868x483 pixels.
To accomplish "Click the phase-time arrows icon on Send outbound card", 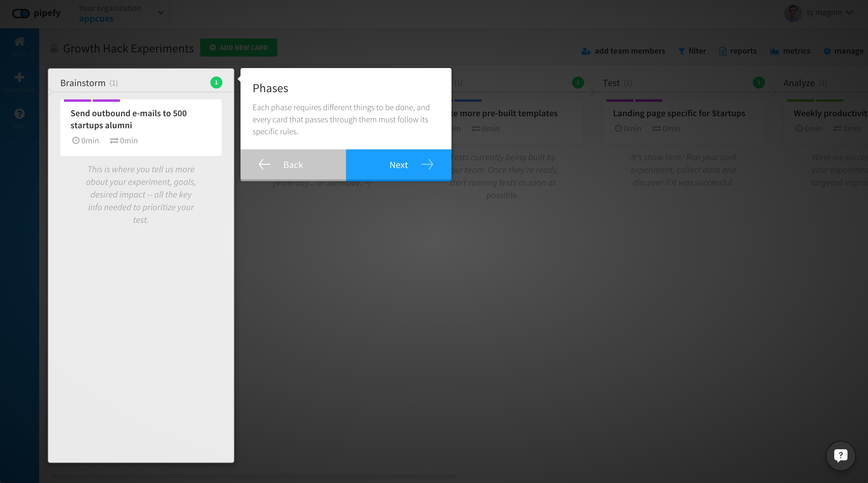I will click(x=114, y=141).
